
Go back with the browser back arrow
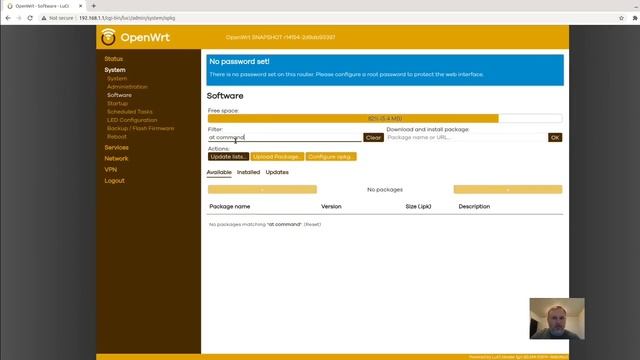[x=8, y=18]
